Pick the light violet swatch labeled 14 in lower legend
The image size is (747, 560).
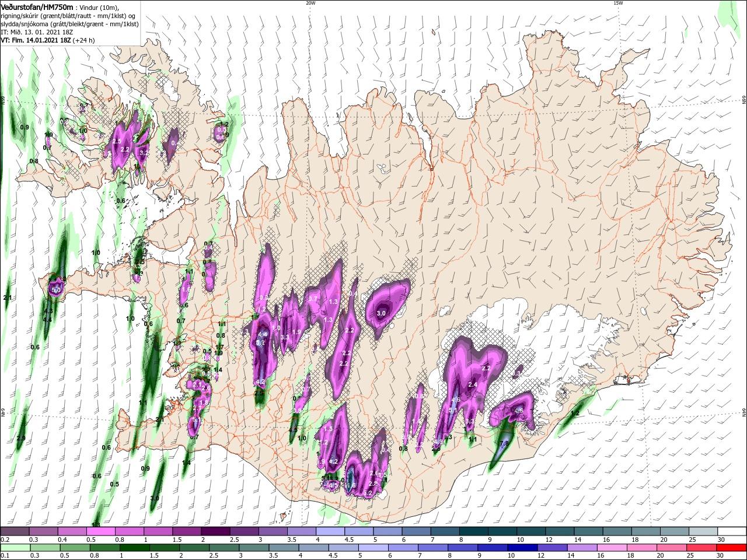581,548
